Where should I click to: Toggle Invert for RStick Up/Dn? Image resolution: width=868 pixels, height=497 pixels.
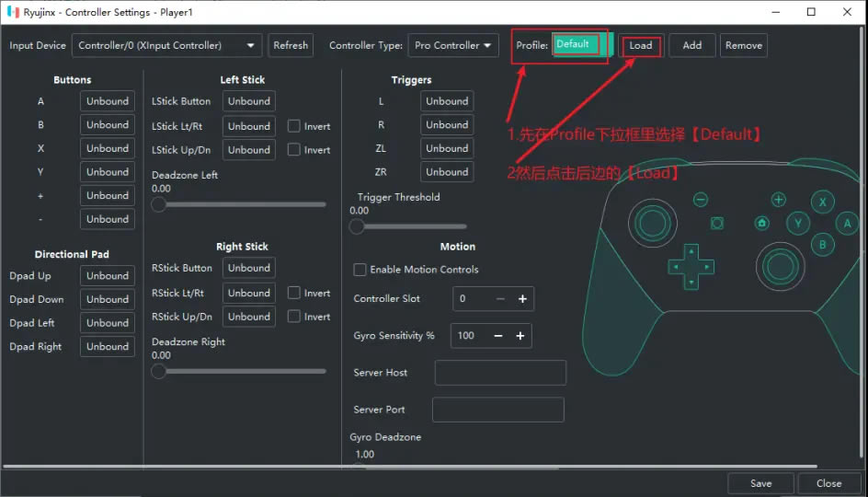point(294,317)
